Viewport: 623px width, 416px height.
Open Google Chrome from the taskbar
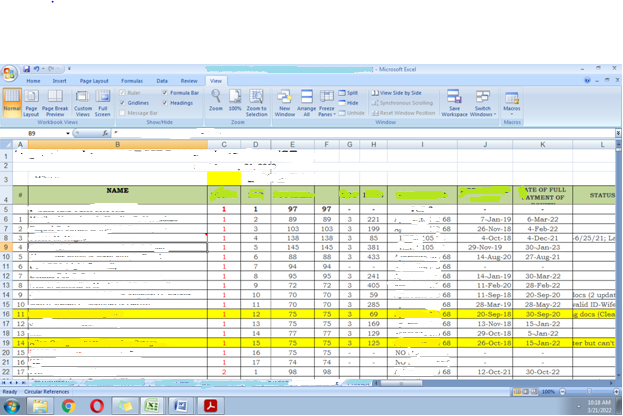pos(68,406)
